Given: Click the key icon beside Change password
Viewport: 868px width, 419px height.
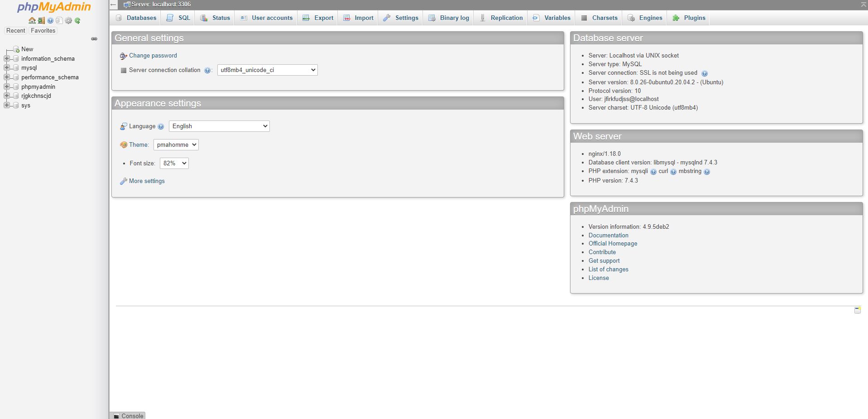Looking at the screenshot, I should (x=123, y=56).
